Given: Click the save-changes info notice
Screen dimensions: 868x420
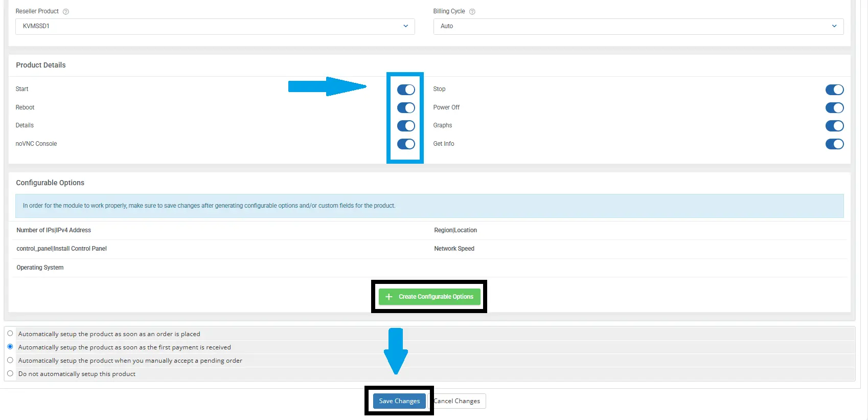Looking at the screenshot, I should pyautogui.click(x=429, y=206).
